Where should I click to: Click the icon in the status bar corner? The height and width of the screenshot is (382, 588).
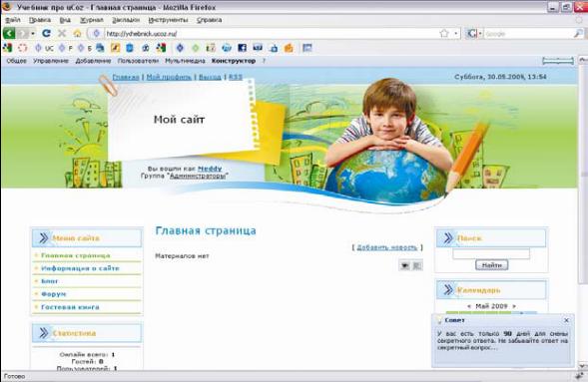pos(579,376)
